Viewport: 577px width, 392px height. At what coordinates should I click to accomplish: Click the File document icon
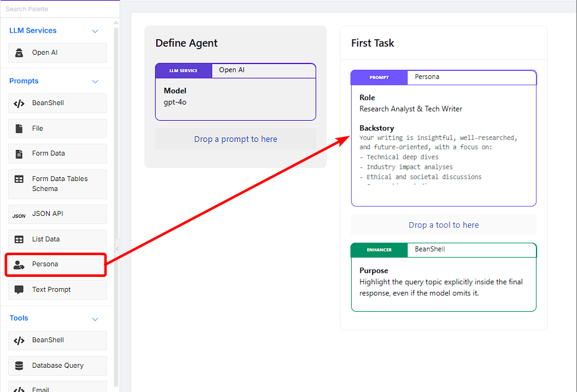pyautogui.click(x=19, y=128)
